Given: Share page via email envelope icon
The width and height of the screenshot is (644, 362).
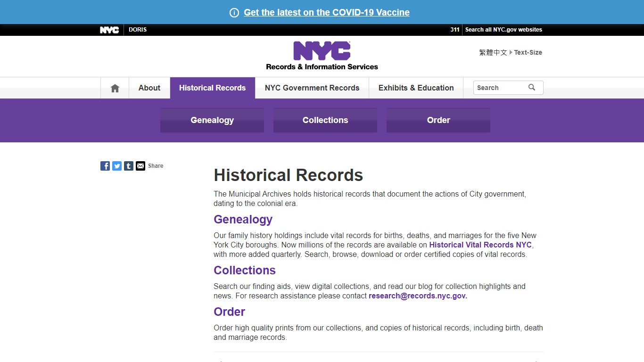Looking at the screenshot, I should (x=140, y=166).
